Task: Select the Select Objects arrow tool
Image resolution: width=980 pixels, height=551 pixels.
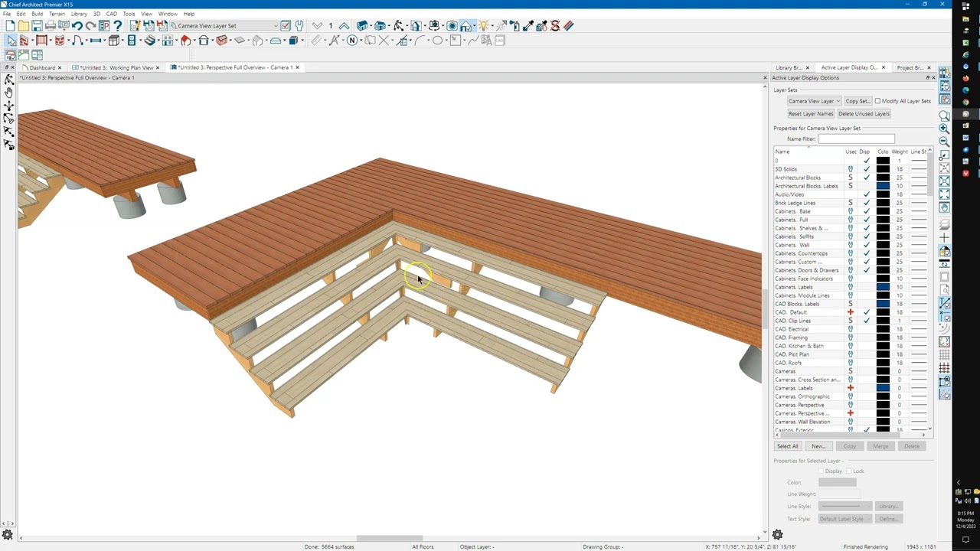Action: (11, 40)
